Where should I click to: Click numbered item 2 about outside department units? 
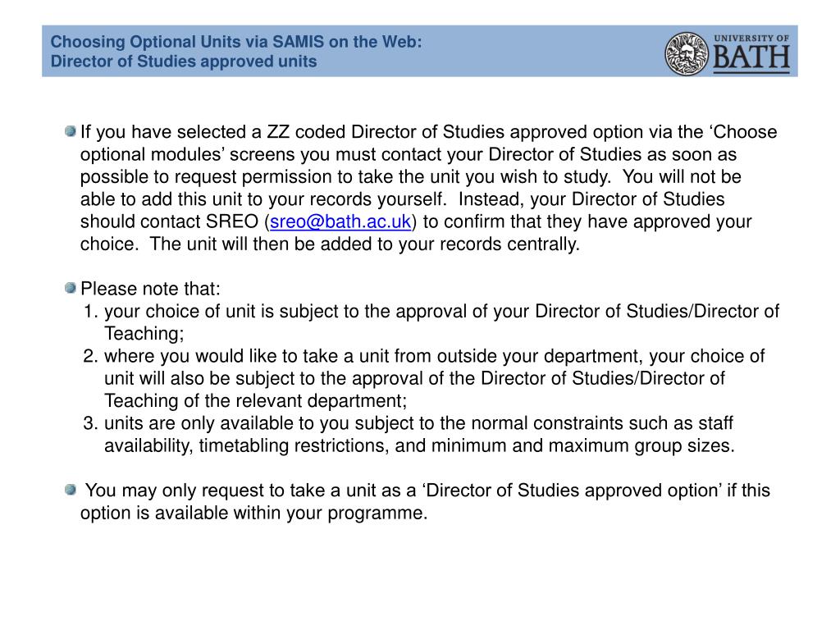pyautogui.click(x=424, y=378)
